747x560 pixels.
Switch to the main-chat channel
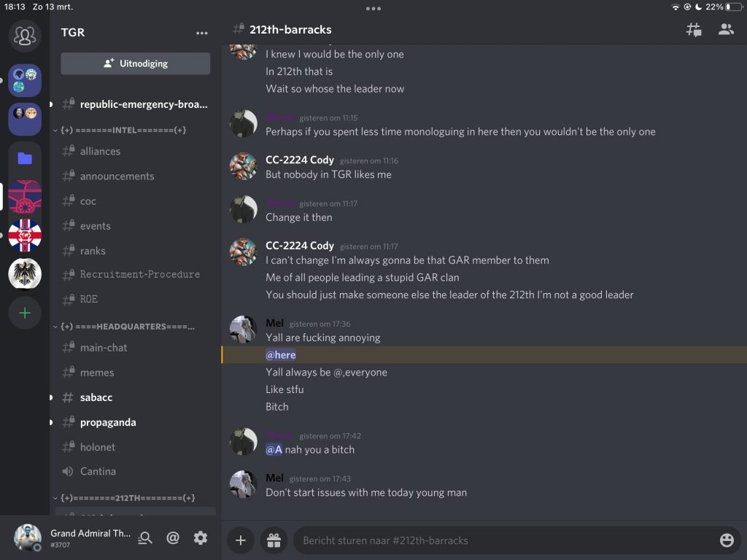[104, 348]
